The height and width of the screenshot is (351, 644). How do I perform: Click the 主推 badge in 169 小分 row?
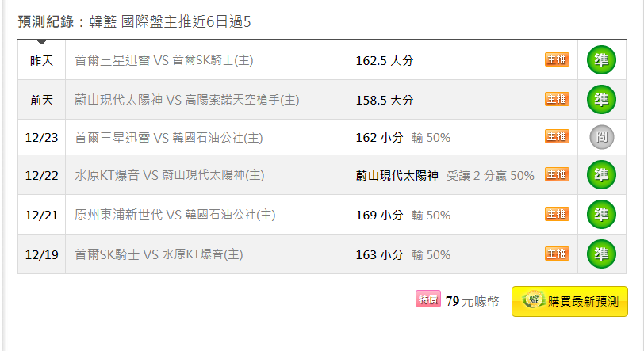click(x=557, y=214)
